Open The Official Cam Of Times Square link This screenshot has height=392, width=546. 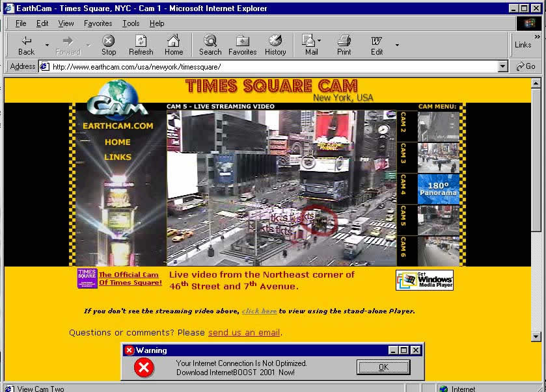tap(130, 278)
